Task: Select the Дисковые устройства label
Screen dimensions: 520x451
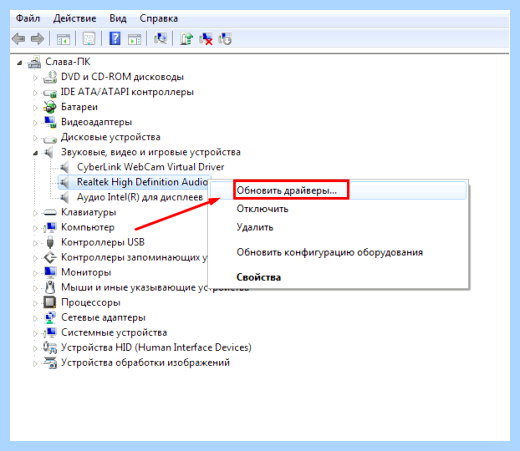Action: coord(111,137)
